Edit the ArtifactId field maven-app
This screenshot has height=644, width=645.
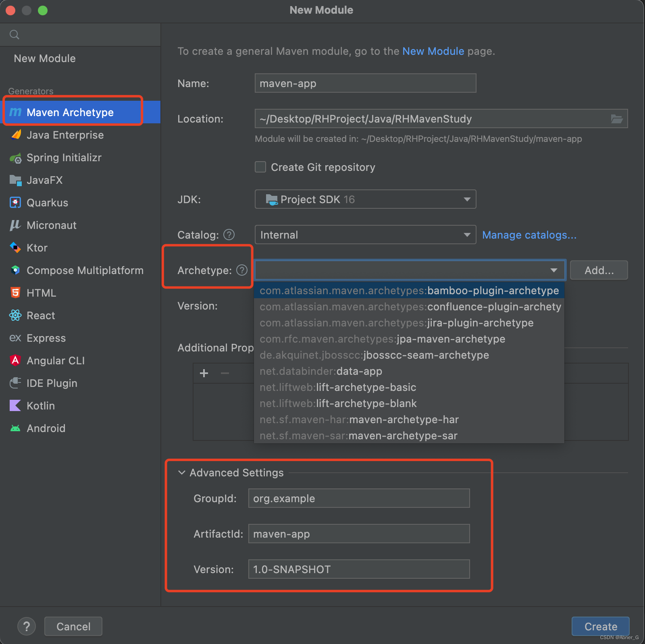click(x=359, y=534)
